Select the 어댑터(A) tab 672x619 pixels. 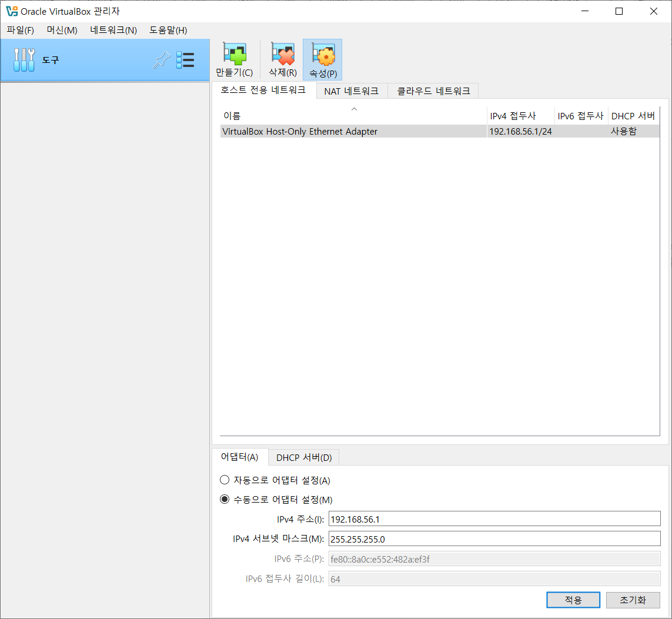click(x=239, y=457)
